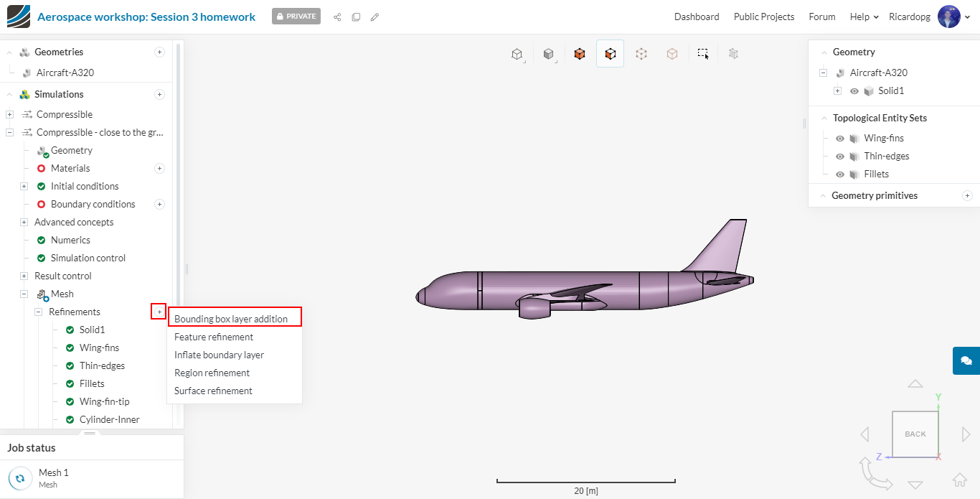Toggle visibility of Thin-edges set
Screen dimensions: 980x499
coord(840,157)
